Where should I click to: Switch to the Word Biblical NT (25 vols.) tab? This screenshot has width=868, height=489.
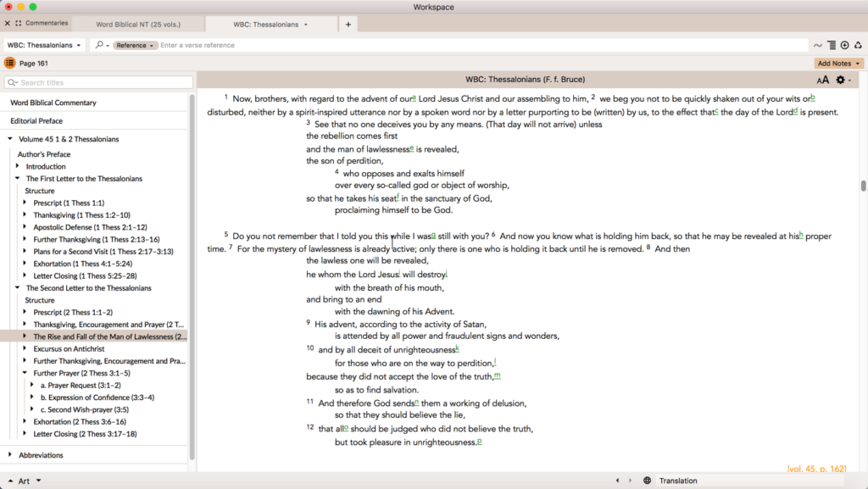coord(138,24)
